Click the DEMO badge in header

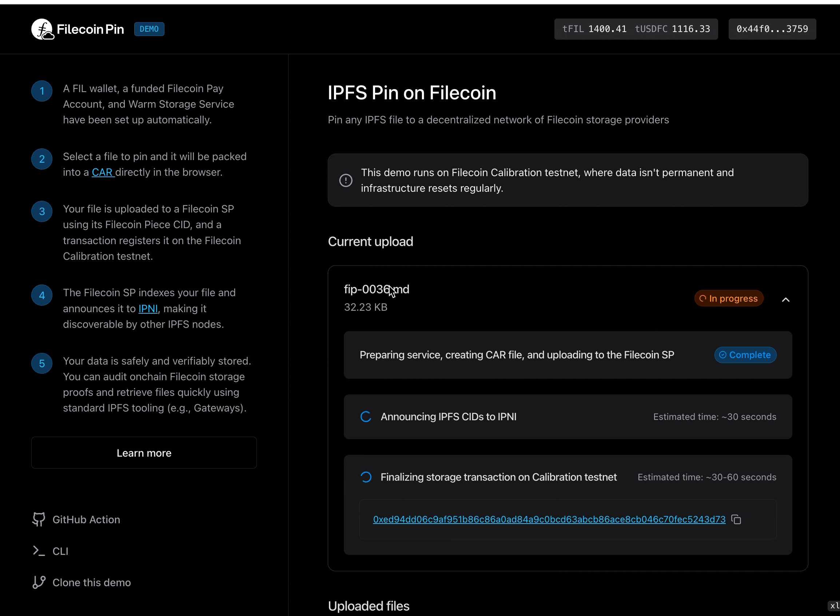(x=149, y=29)
